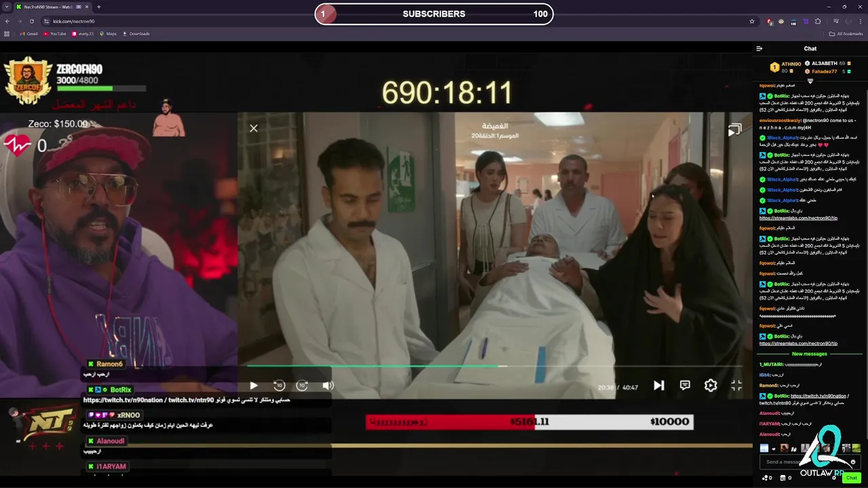Mute the video player volume
Image resolution: width=868 pixels, height=488 pixels.
328,385
